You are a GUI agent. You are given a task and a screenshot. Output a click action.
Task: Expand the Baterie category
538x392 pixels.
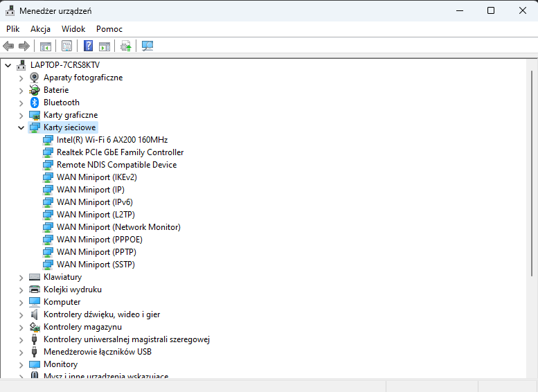click(21, 91)
